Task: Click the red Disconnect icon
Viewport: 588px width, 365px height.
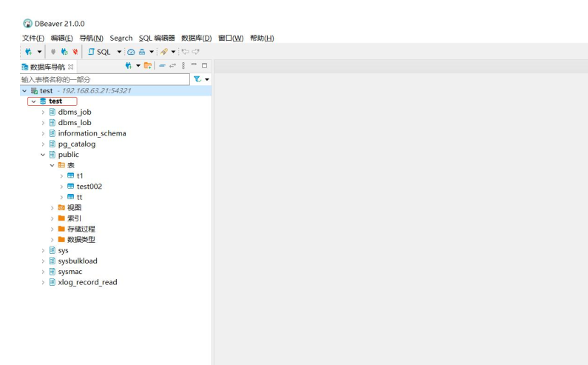Action: tap(75, 52)
